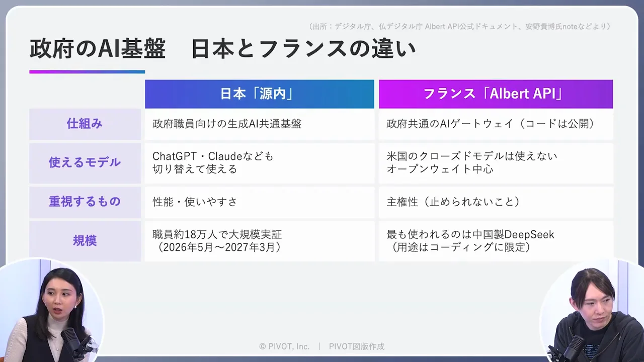This screenshot has width=644, height=362.
Task: Select the 重視するもの row label
Action: click(85, 202)
